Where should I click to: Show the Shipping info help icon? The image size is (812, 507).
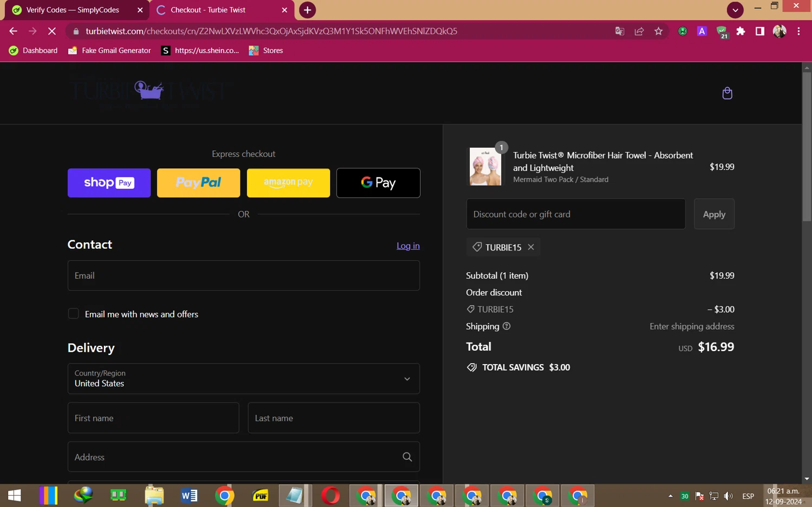pyautogui.click(x=507, y=326)
